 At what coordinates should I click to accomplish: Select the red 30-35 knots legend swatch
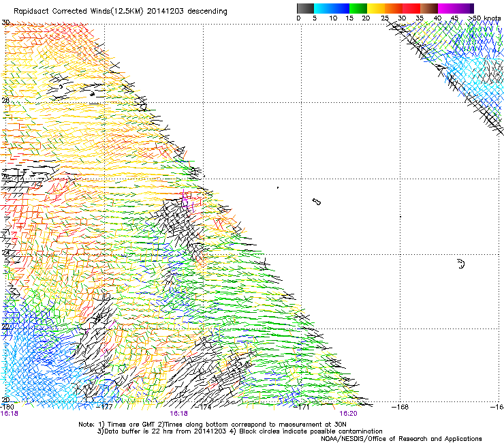tap(411, 8)
